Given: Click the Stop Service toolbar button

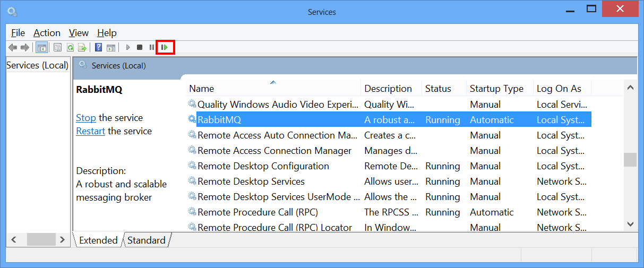Looking at the screenshot, I should [x=140, y=48].
